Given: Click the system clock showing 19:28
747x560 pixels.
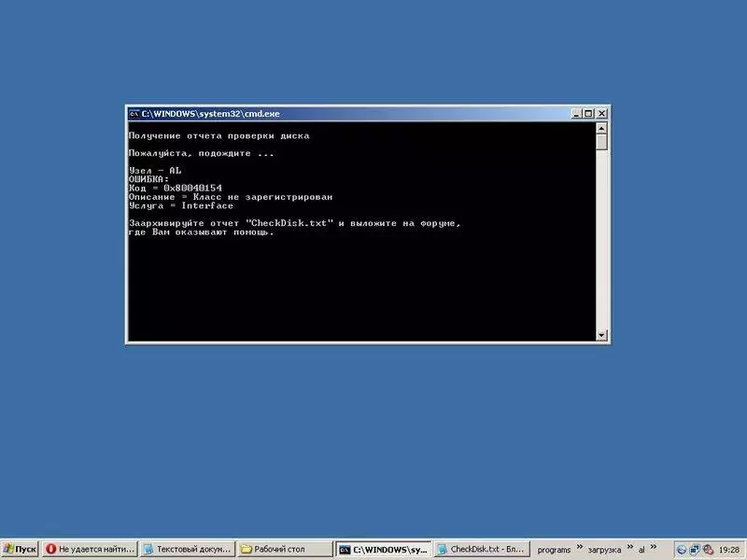Looking at the screenshot, I should click(728, 550).
